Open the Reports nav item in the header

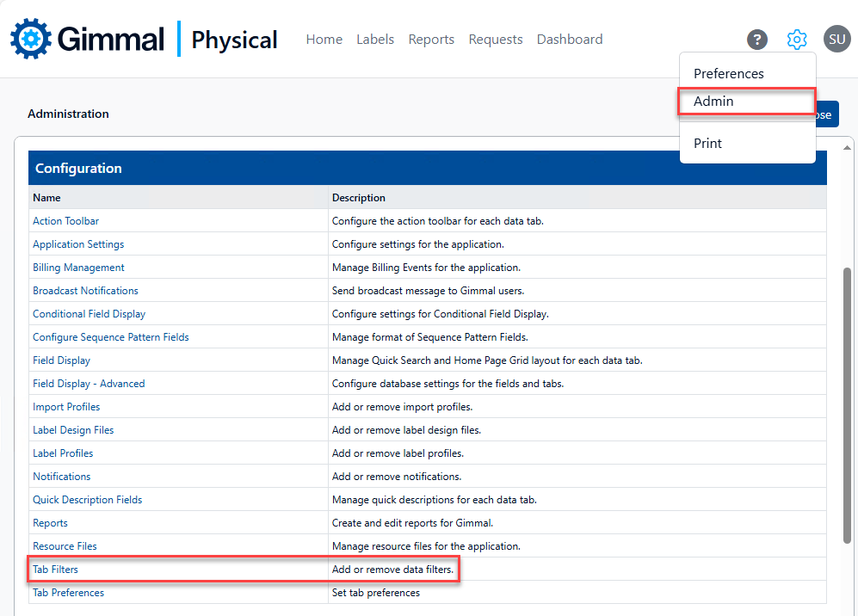point(431,40)
